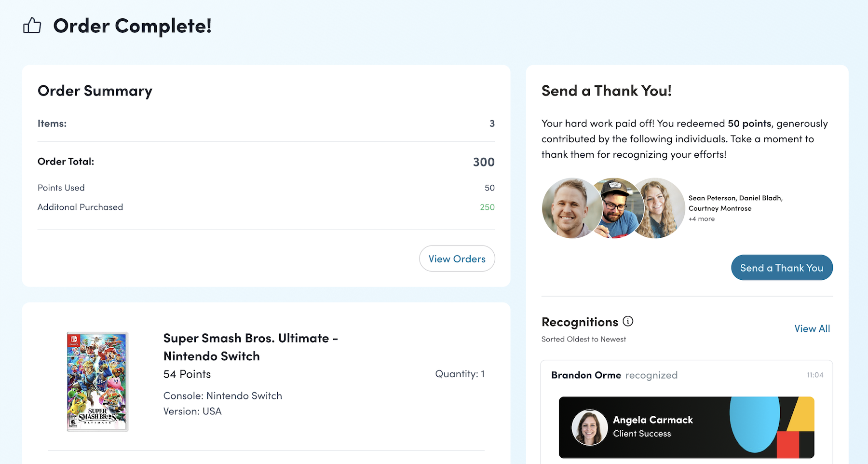
Task: Click the contributor names list text
Action: (735, 203)
